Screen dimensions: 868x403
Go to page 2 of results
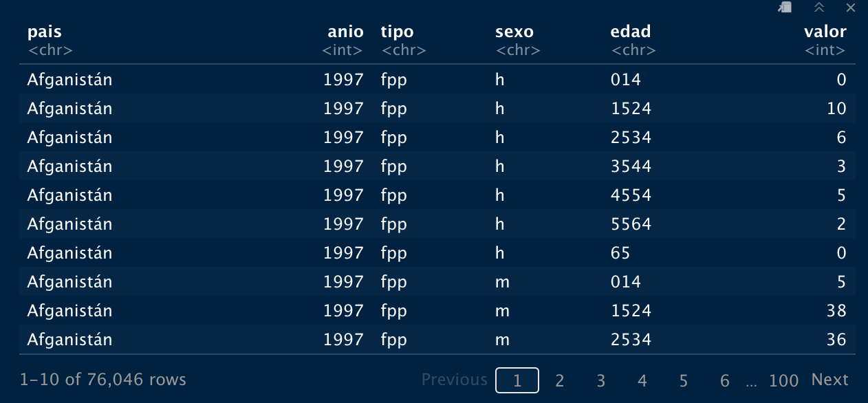point(560,380)
